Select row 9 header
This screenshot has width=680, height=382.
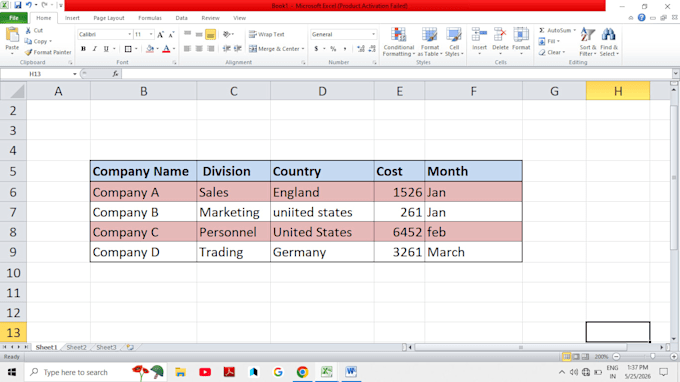(13, 252)
